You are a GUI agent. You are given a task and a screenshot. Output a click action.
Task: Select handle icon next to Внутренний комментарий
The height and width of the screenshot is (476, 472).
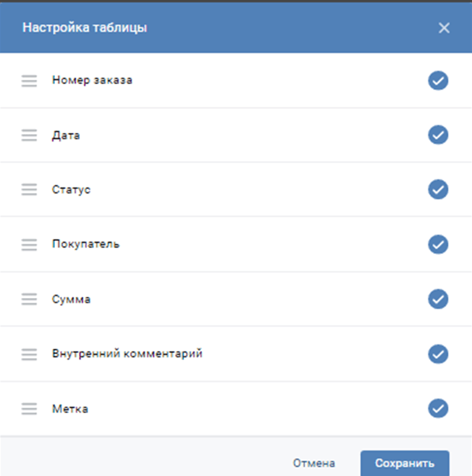point(29,354)
